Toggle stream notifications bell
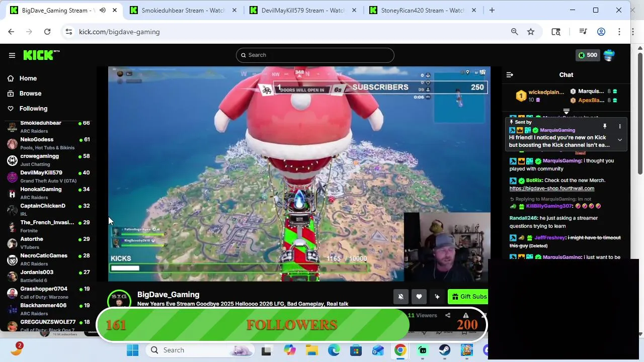The image size is (644, 362). click(x=400, y=297)
